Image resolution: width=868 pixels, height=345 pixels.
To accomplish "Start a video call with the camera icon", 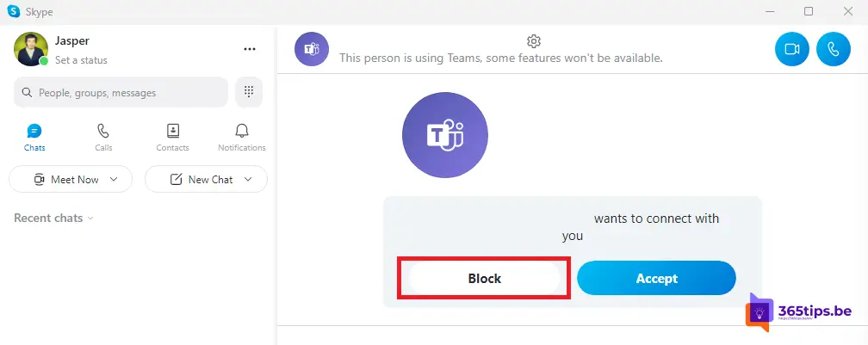I will point(791,49).
